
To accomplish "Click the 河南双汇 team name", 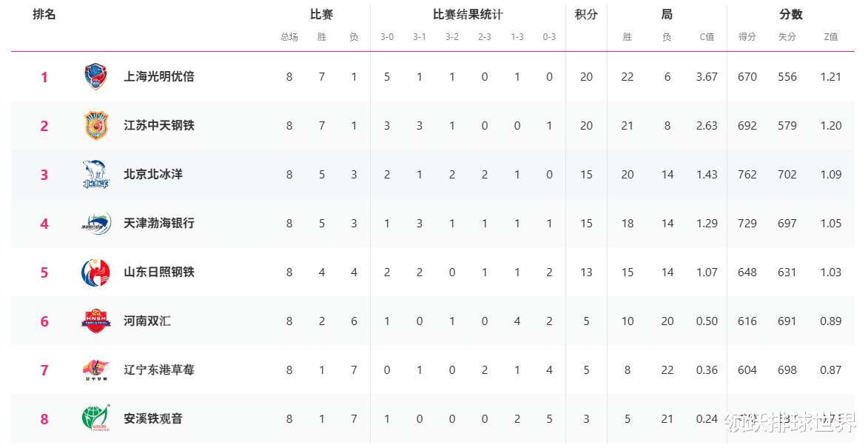I will click(147, 321).
